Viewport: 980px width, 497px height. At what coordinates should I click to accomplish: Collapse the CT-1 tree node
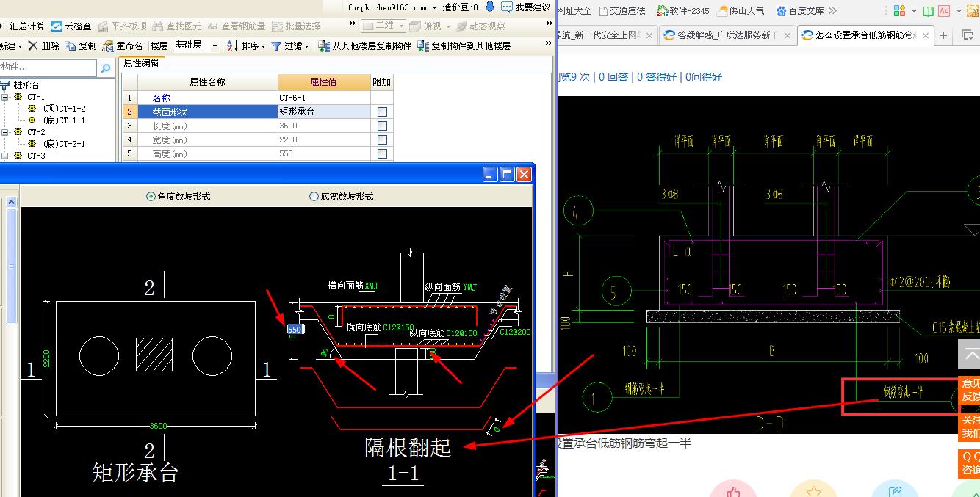[x=4, y=97]
